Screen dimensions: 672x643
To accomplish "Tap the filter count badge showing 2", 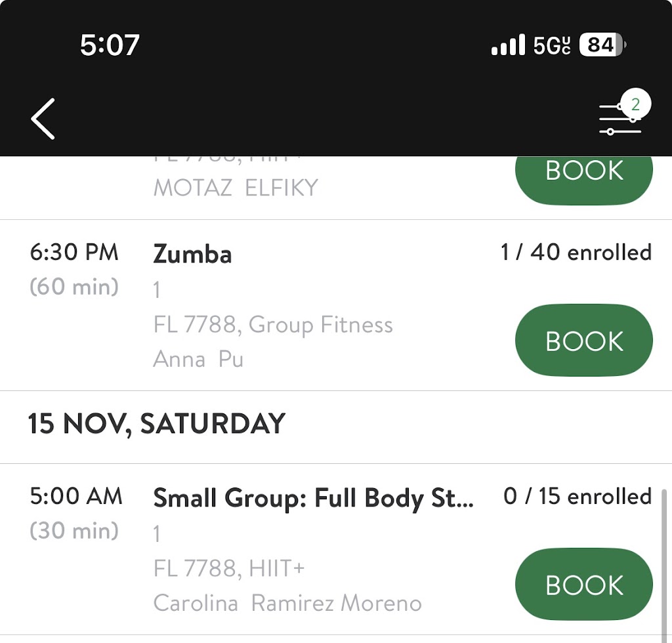I will (635, 104).
